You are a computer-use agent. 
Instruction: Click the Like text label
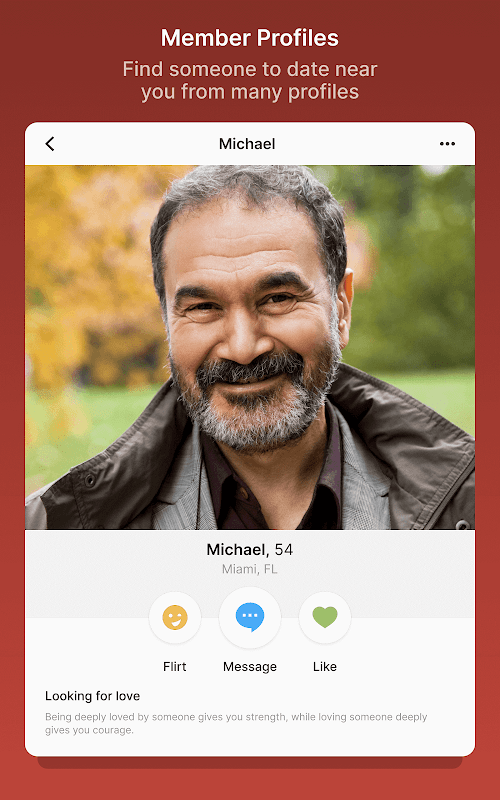(325, 666)
